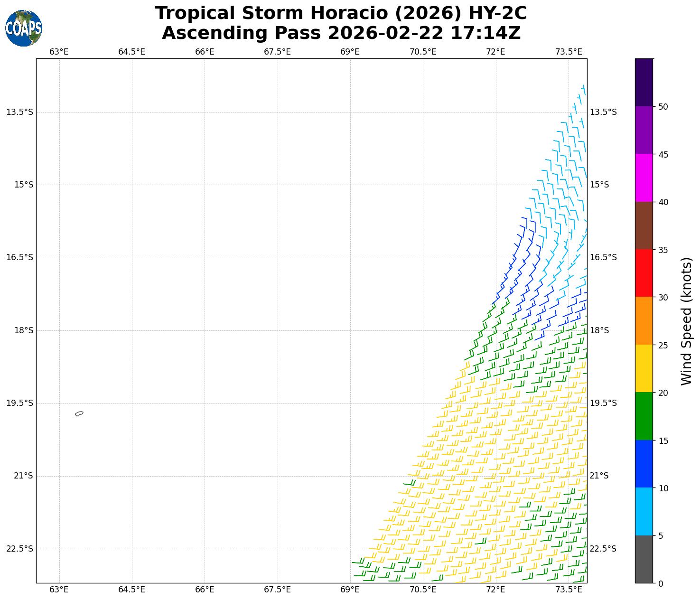Click the 66°E label on the top axis

point(205,51)
